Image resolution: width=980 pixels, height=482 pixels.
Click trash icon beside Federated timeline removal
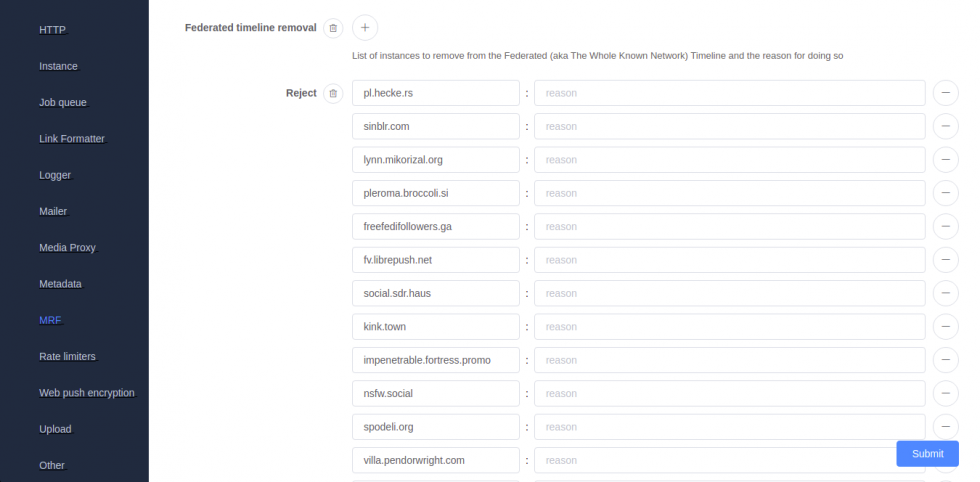pyautogui.click(x=334, y=28)
